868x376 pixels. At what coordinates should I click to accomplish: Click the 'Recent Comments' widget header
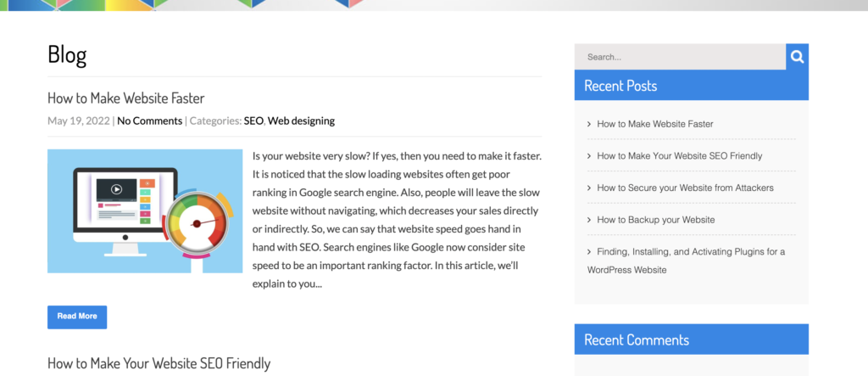point(637,340)
